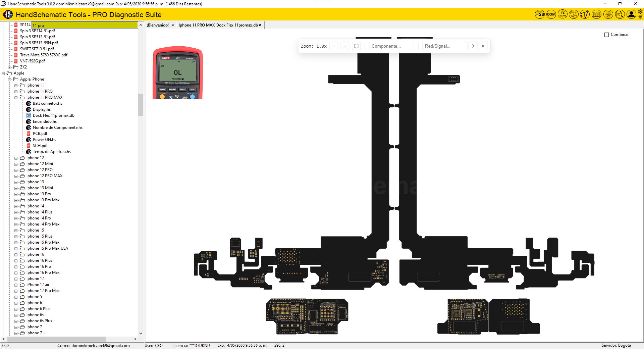Expand the ZK2 folder
The image size is (644, 349).
[10, 67]
